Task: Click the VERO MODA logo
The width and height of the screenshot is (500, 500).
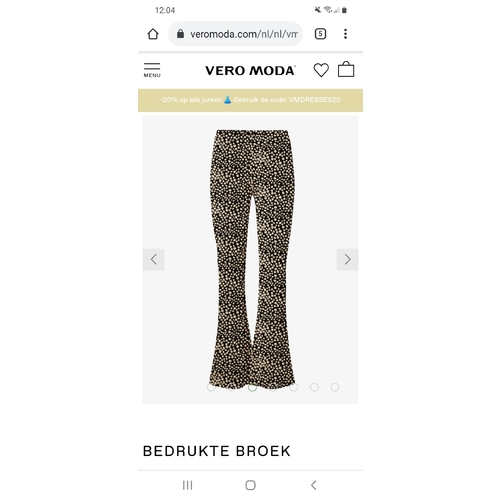Action: [x=250, y=70]
